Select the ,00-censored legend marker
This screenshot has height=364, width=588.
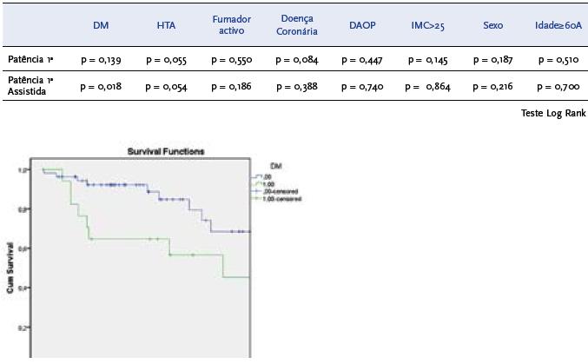click(x=257, y=191)
